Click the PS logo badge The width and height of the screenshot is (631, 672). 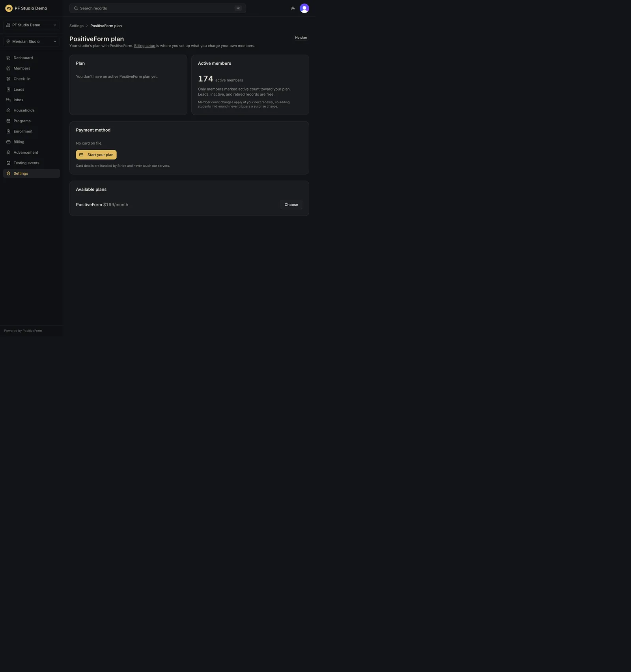[9, 8]
